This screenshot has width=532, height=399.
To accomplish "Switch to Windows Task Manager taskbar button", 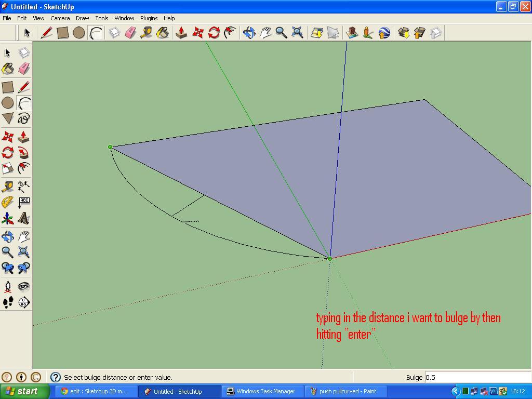I will tap(262, 391).
